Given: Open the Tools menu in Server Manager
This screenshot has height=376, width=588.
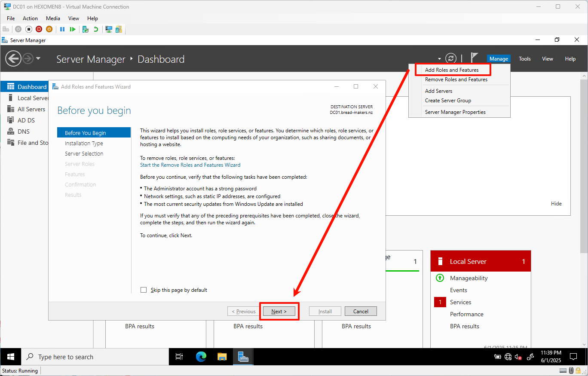Looking at the screenshot, I should (524, 59).
